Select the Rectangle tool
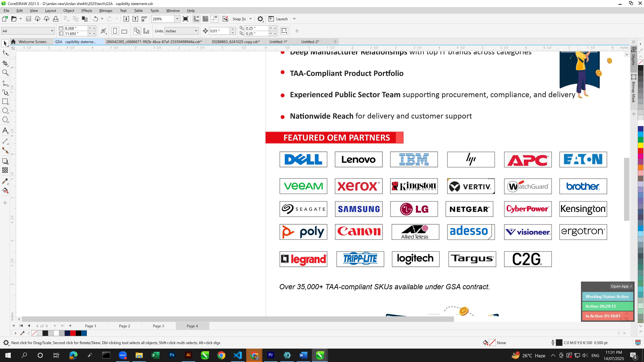Viewport: 644px width, 362px height. coord(5,101)
